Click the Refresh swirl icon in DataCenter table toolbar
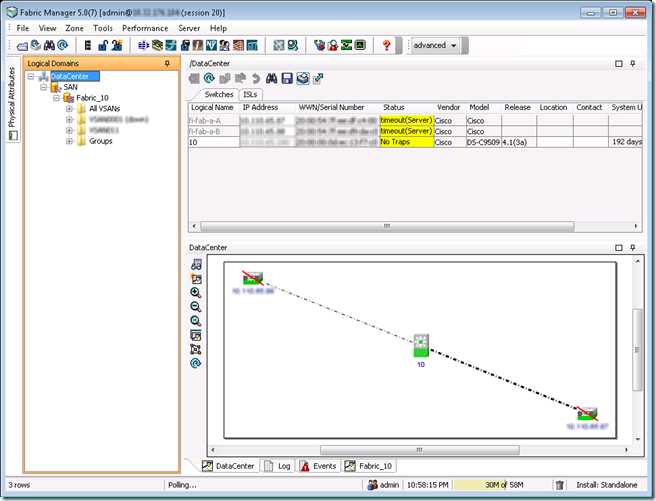 coord(209,78)
